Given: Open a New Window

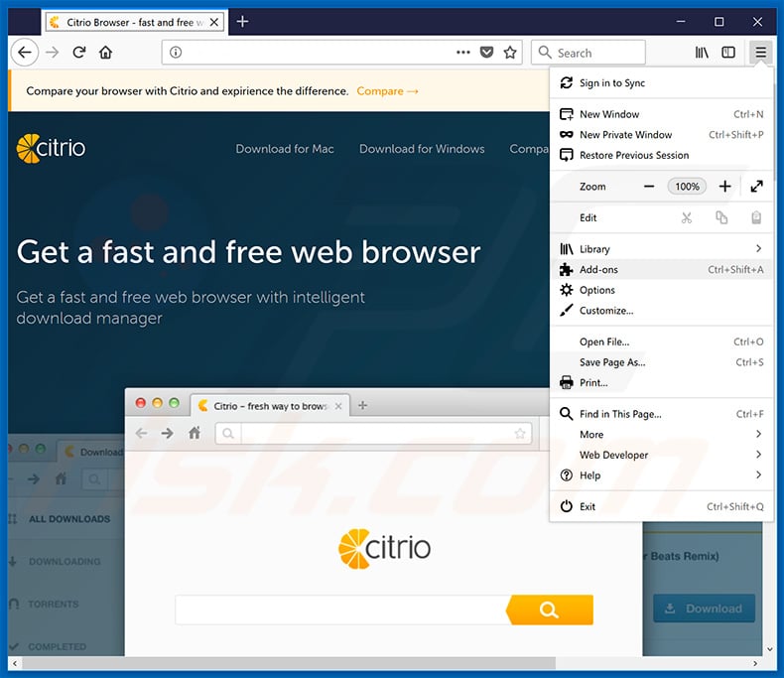Looking at the screenshot, I should point(661,114).
